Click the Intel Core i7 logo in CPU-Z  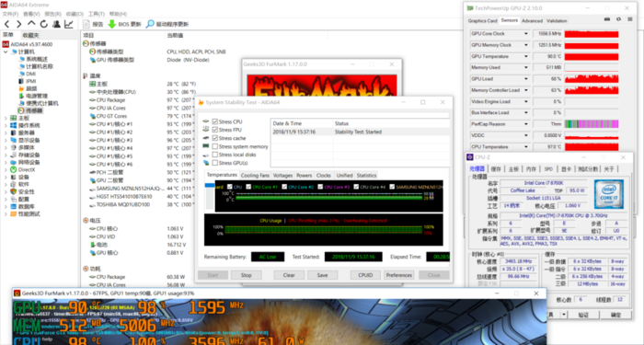(609, 194)
